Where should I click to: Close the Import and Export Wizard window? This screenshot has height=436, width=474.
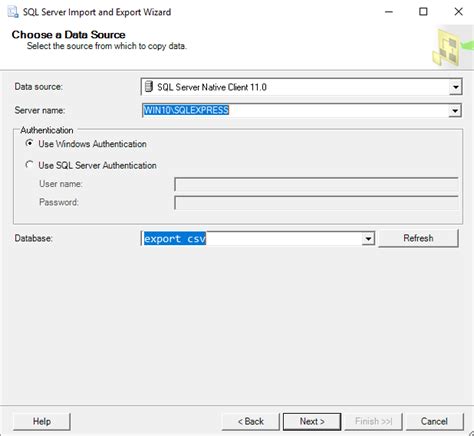(458, 12)
